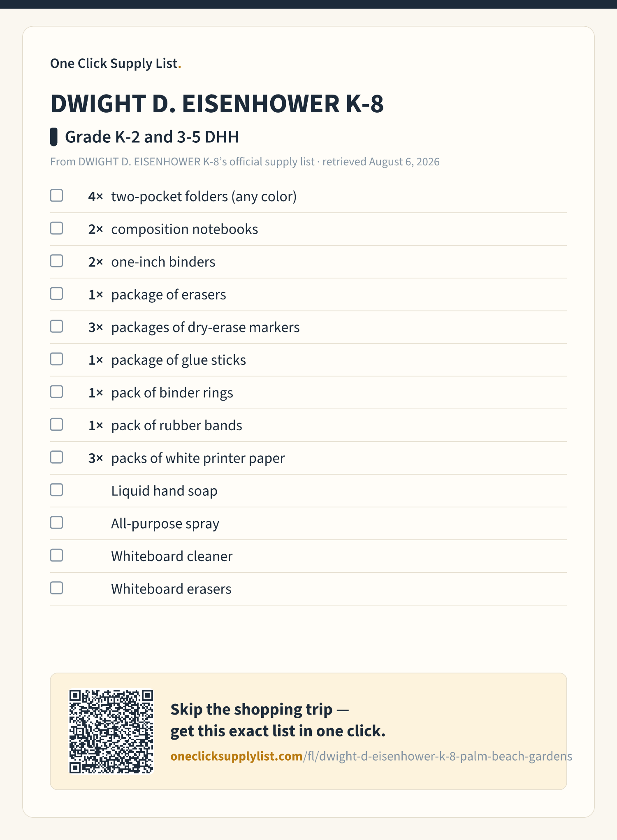Click the Skip the shopping trip banner
Viewport: 617px width, 840px height.
pyautogui.click(x=308, y=731)
